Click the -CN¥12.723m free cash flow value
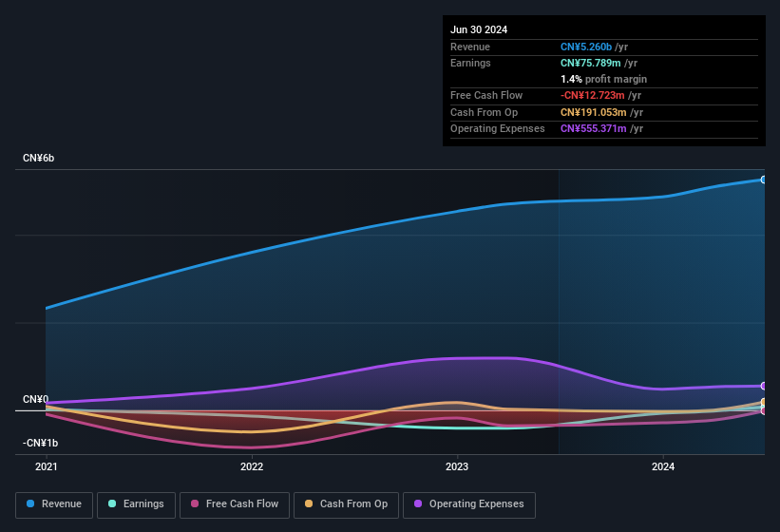This screenshot has width=780, height=532. click(x=593, y=95)
